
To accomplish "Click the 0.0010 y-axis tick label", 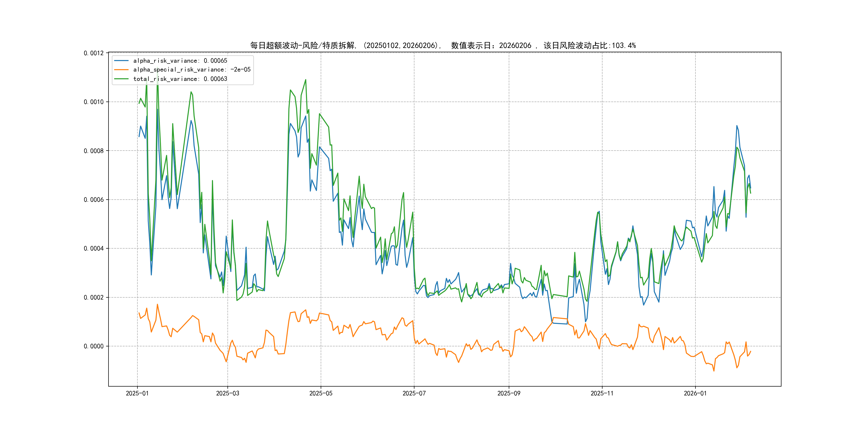I will click(94, 102).
